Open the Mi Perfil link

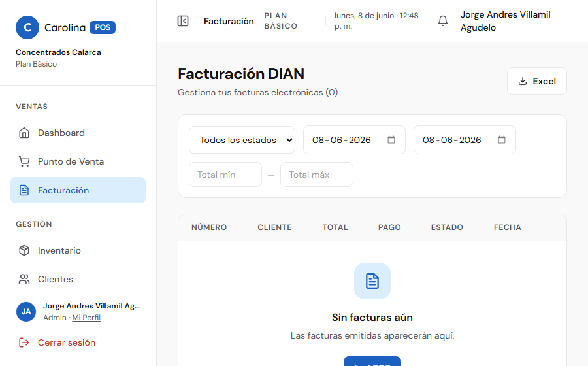point(86,318)
